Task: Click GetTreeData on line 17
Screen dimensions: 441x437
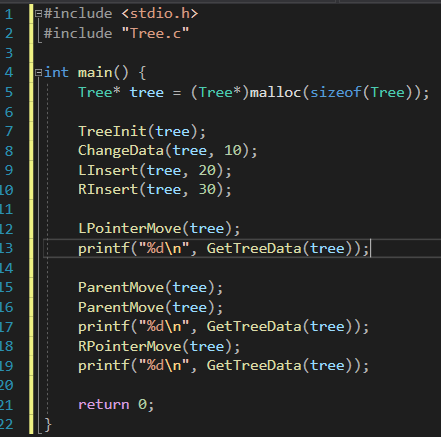Action: click(x=254, y=326)
